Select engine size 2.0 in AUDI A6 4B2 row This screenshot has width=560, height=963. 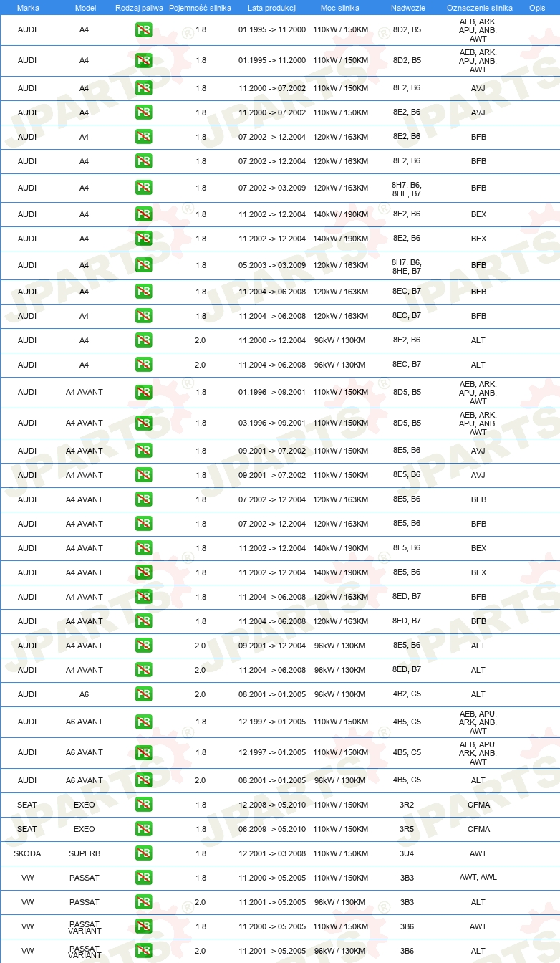(x=200, y=694)
